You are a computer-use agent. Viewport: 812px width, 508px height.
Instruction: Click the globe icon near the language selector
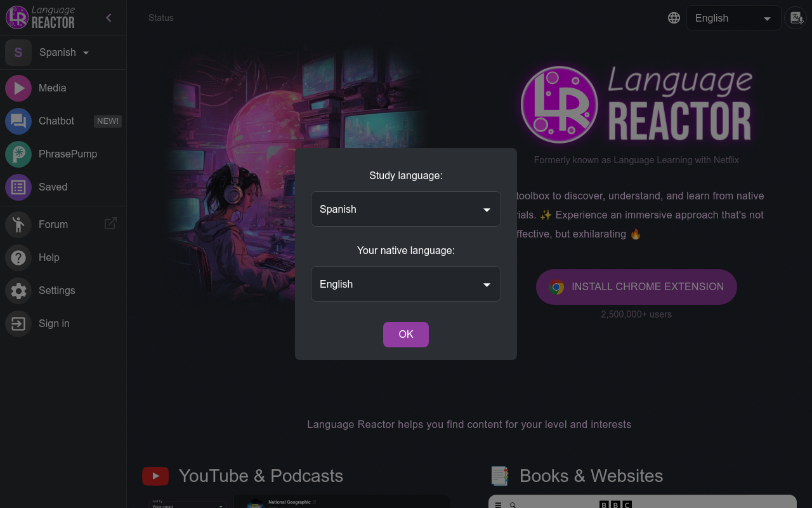(674, 18)
